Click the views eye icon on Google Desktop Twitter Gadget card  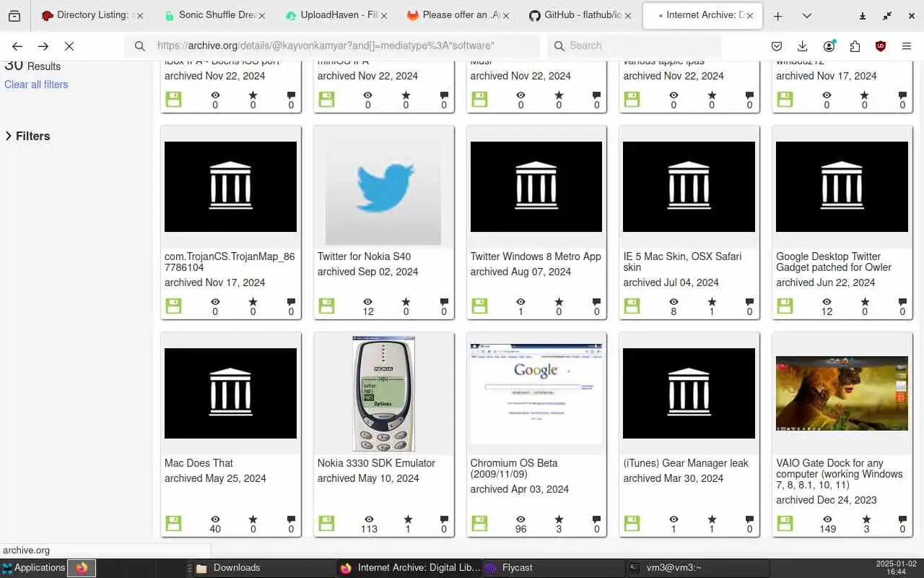tap(827, 302)
